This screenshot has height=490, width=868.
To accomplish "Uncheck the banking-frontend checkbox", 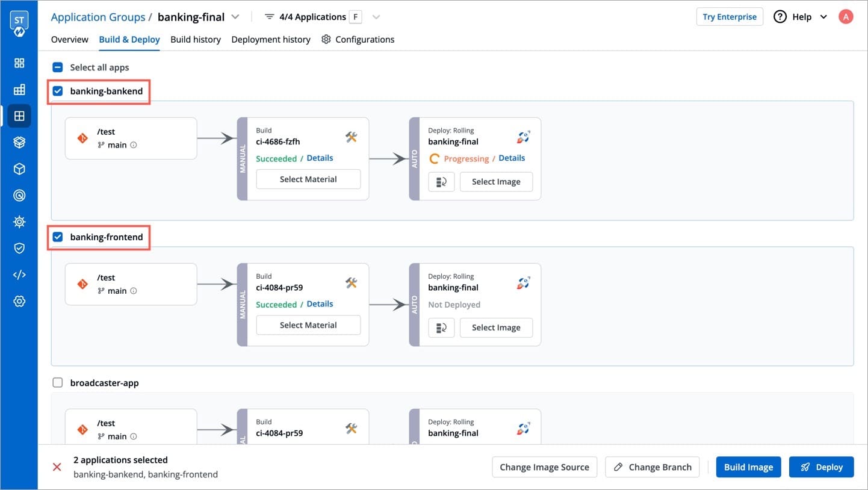I will point(58,237).
